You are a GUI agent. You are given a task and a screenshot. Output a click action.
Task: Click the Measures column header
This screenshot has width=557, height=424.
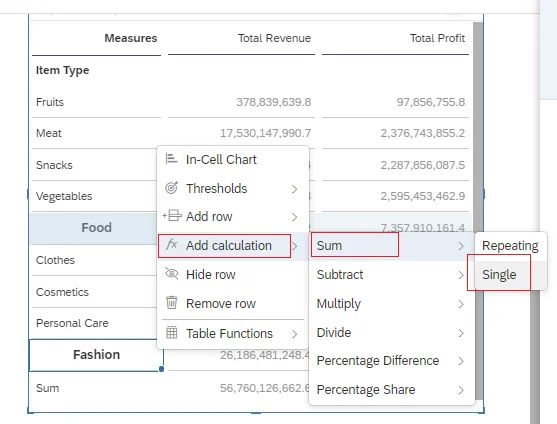[131, 38]
